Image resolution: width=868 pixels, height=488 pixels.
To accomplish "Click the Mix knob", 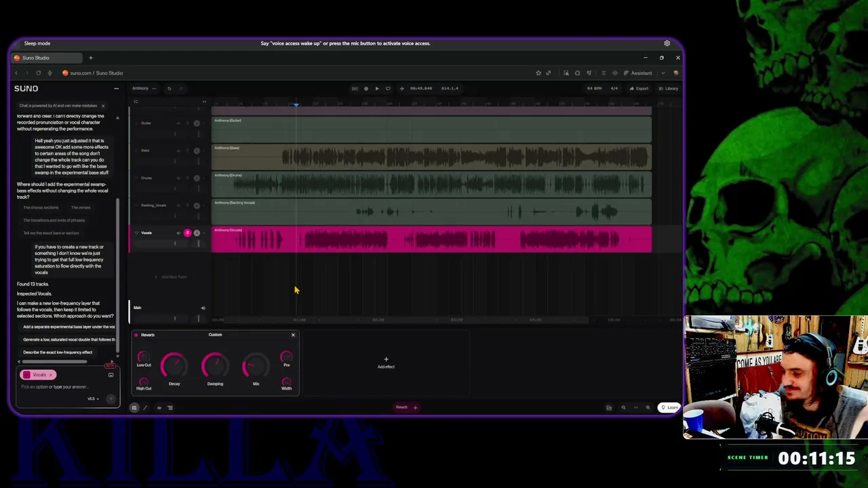I will click(x=256, y=367).
